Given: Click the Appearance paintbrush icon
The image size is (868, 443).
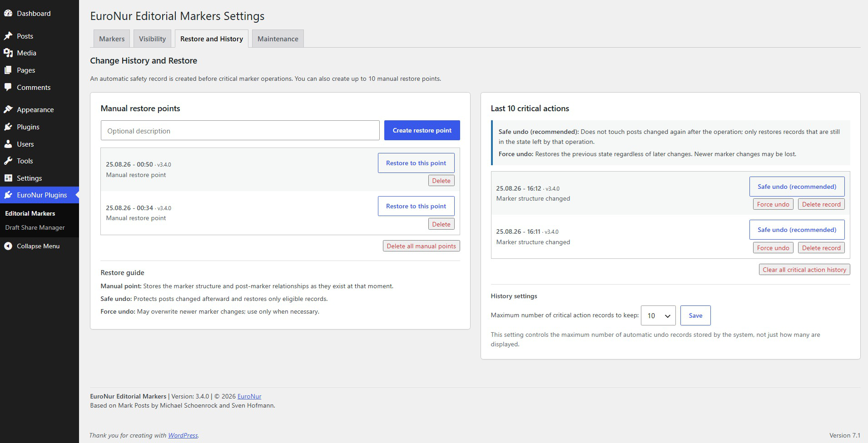Looking at the screenshot, I should pos(8,110).
